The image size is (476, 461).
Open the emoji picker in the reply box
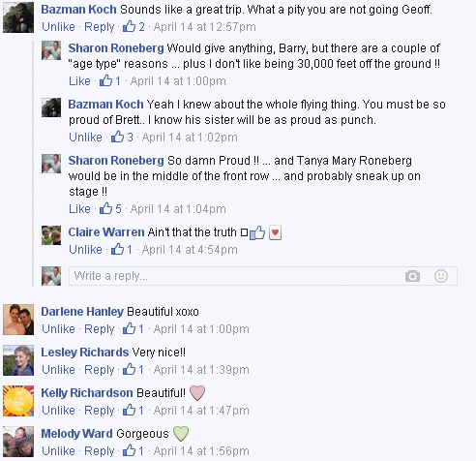click(441, 276)
